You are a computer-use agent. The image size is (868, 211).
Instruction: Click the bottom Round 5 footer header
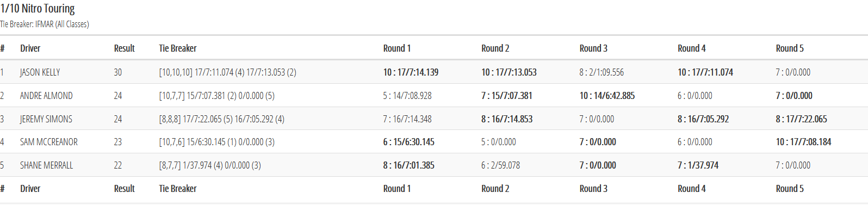(x=790, y=189)
